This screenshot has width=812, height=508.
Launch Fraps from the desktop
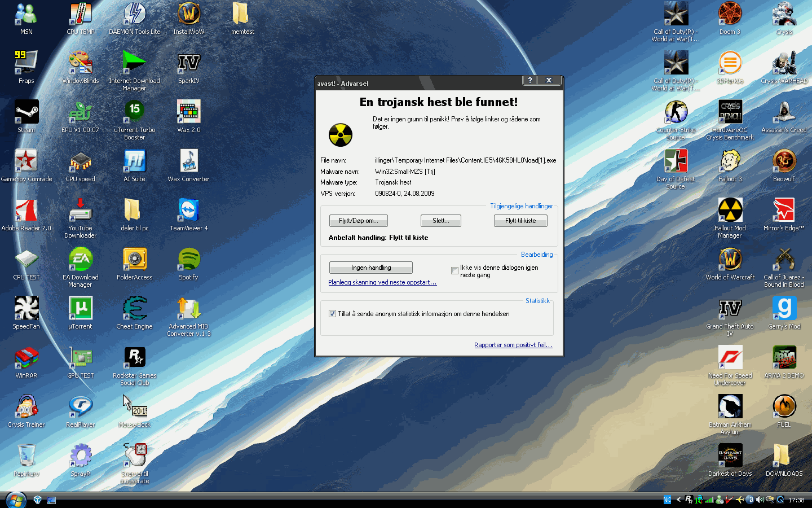pyautogui.click(x=27, y=67)
